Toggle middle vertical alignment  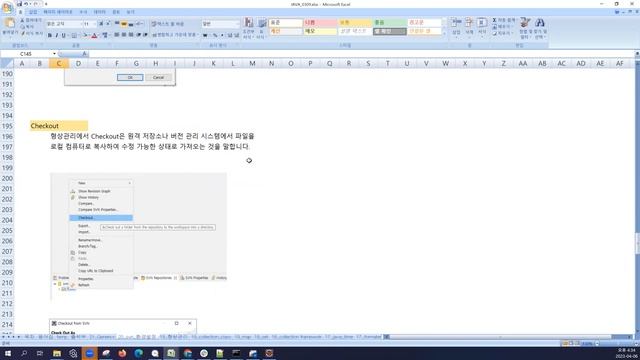(x=124, y=24)
